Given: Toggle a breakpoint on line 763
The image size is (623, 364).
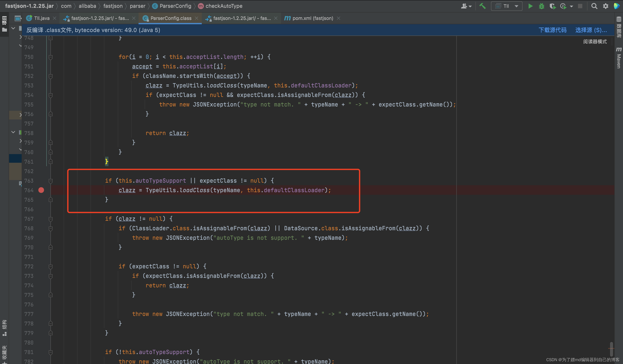Looking at the screenshot, I should click(x=41, y=181).
